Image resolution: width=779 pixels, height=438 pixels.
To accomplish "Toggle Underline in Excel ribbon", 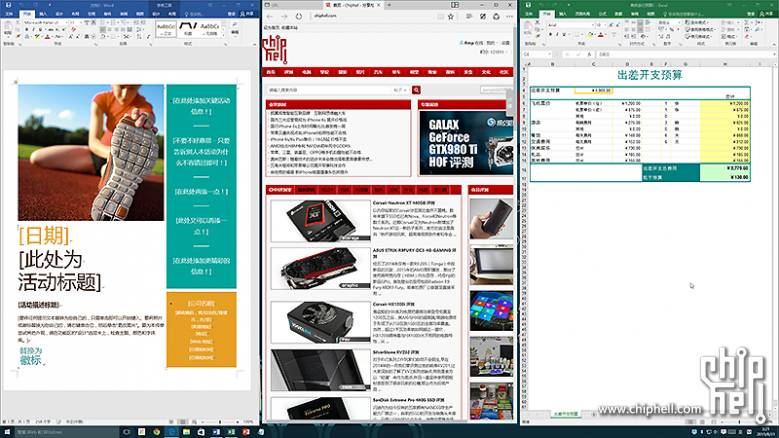I will click(x=564, y=35).
